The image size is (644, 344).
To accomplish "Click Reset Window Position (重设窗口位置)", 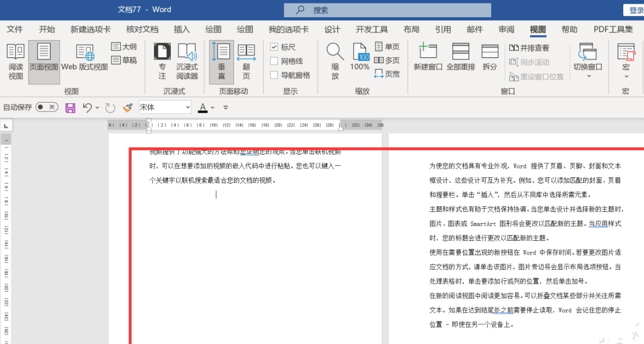I will pyautogui.click(x=536, y=76).
